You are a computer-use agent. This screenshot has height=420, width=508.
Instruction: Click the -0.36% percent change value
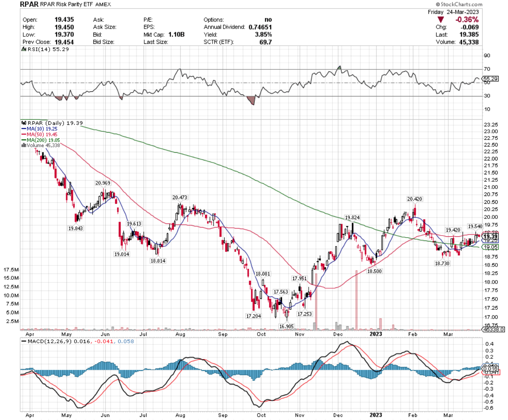[x=467, y=19]
